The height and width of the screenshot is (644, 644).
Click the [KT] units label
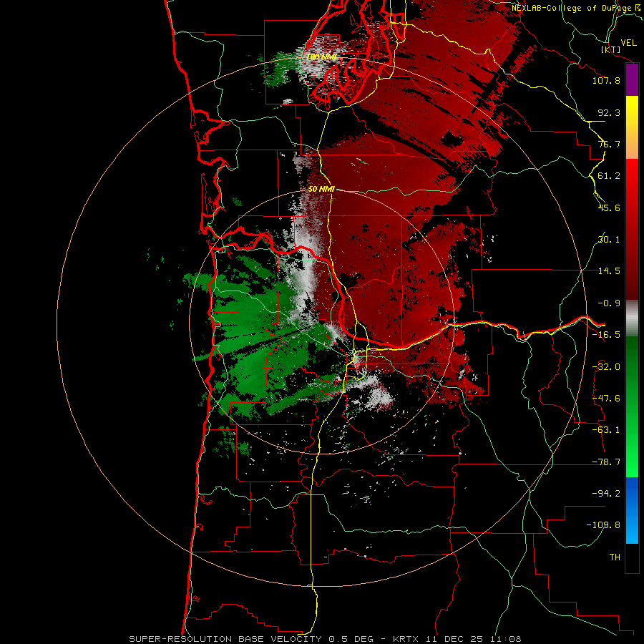(x=610, y=49)
